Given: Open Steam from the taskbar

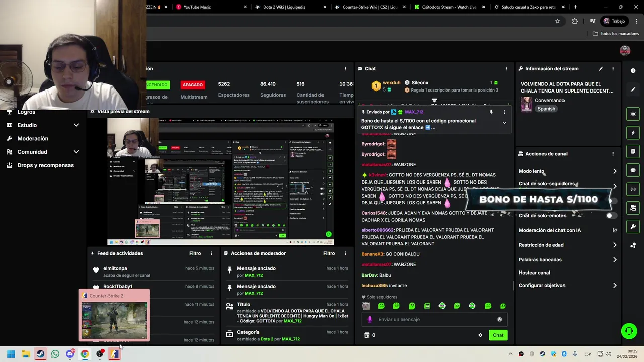Looking at the screenshot, I should pos(40,354).
